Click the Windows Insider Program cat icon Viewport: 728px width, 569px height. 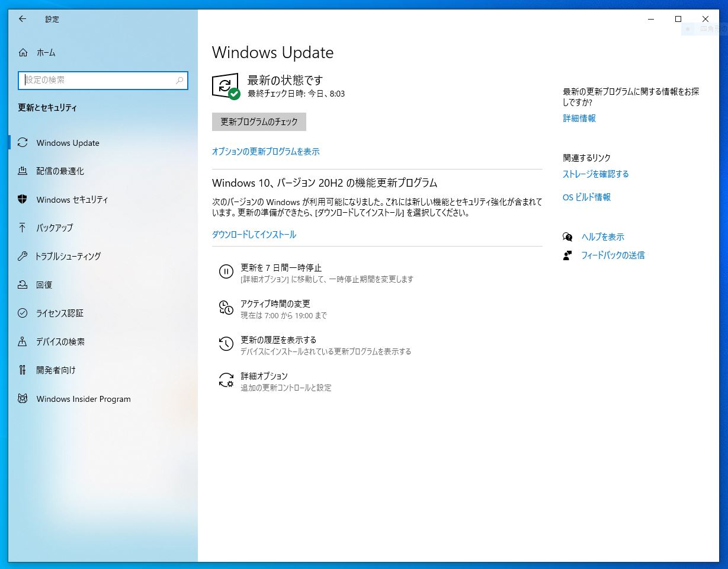(x=23, y=399)
